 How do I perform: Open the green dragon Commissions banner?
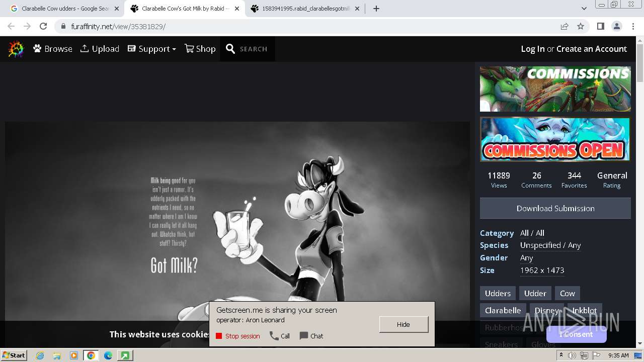coord(555,89)
